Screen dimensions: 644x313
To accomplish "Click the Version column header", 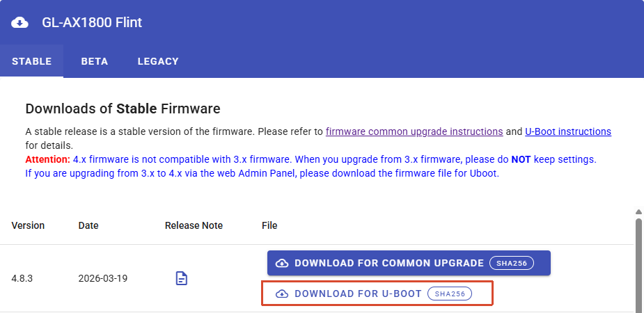I will click(28, 225).
